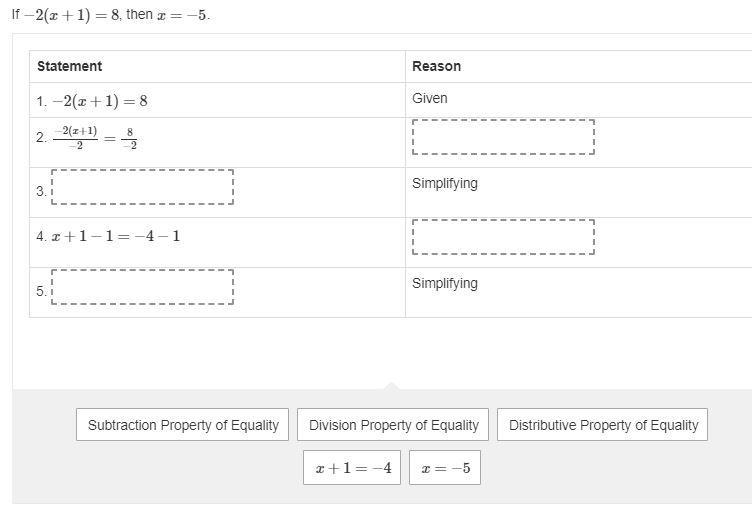Click the Simplifying reason in row 5

pos(445,283)
